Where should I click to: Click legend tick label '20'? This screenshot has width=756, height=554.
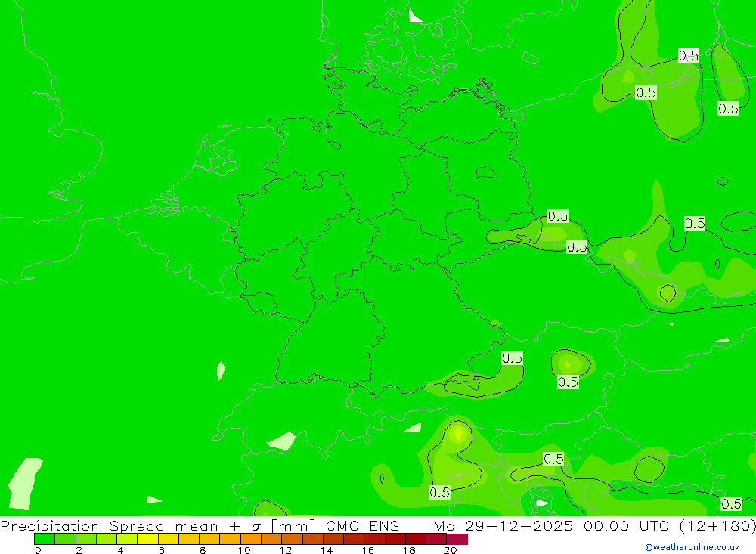click(451, 550)
